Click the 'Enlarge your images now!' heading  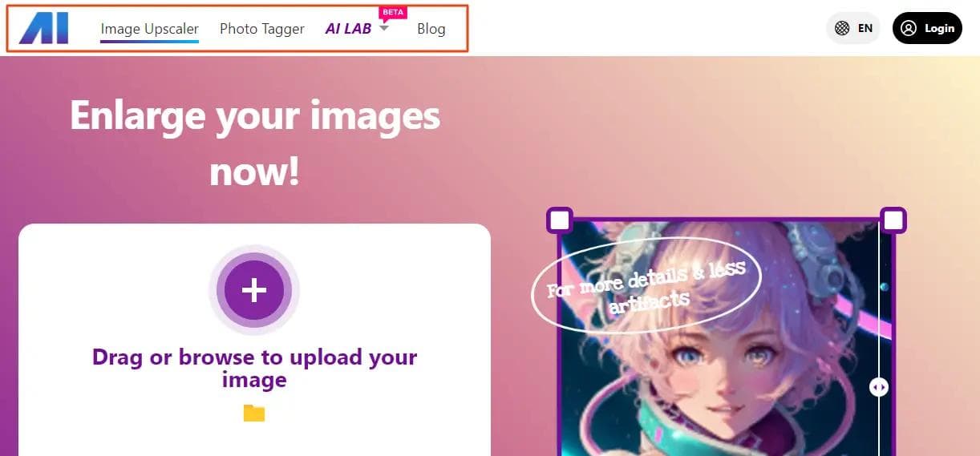pyautogui.click(x=255, y=143)
